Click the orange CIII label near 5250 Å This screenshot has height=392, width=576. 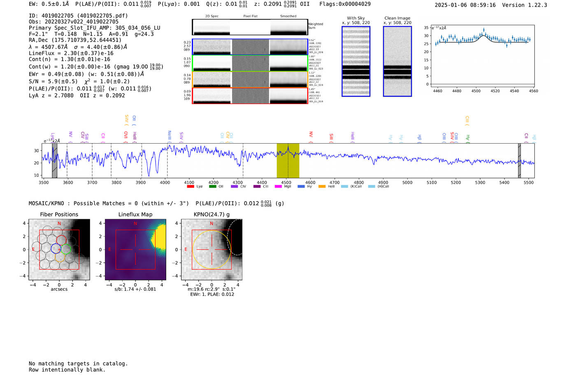(467, 121)
